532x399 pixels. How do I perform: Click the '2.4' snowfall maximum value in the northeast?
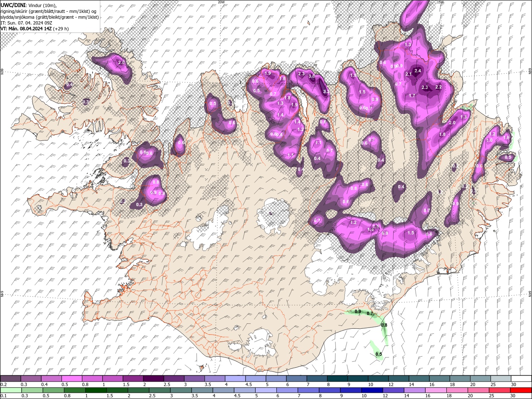tap(418, 71)
